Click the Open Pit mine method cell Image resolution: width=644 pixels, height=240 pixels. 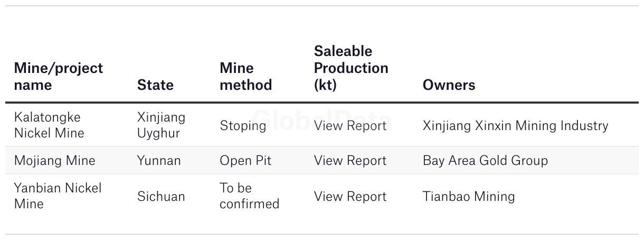pyautogui.click(x=245, y=160)
